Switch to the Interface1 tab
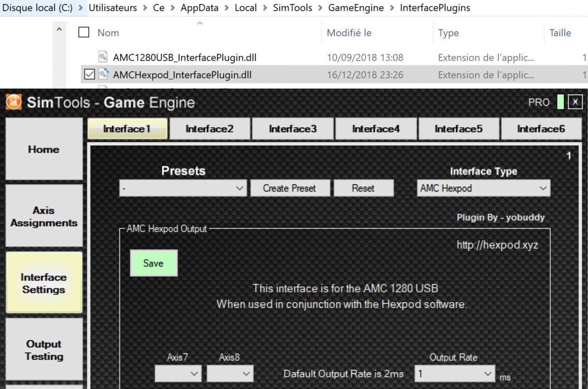Image resolution: width=588 pixels, height=389 pixels. coord(127,129)
